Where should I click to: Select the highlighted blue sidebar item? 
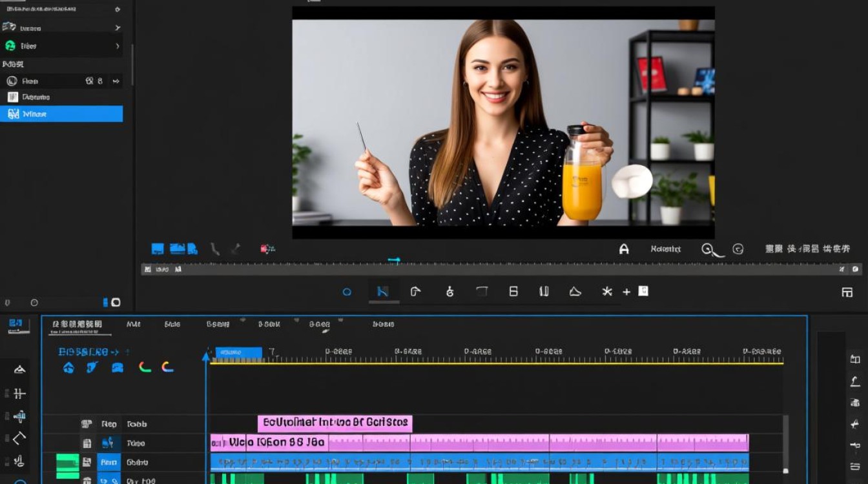tap(61, 114)
